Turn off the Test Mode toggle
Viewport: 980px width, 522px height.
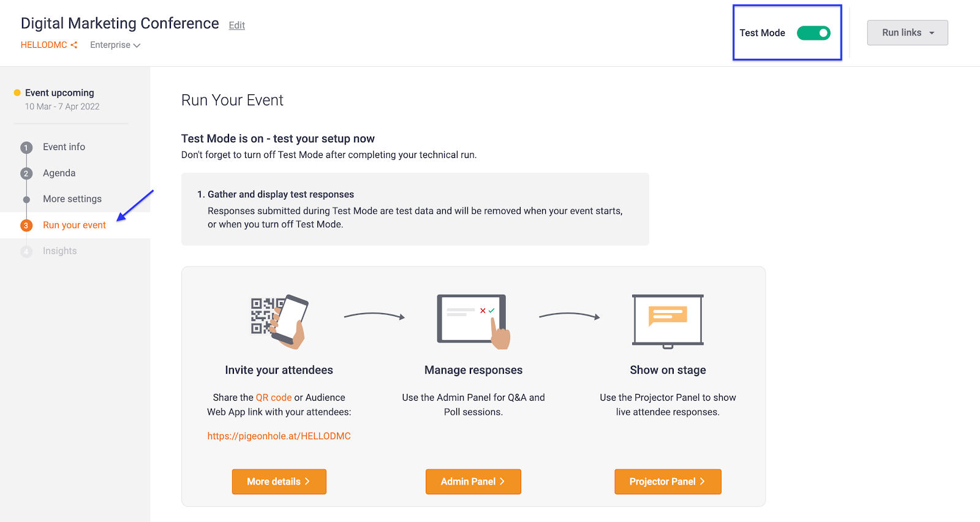[x=813, y=33]
